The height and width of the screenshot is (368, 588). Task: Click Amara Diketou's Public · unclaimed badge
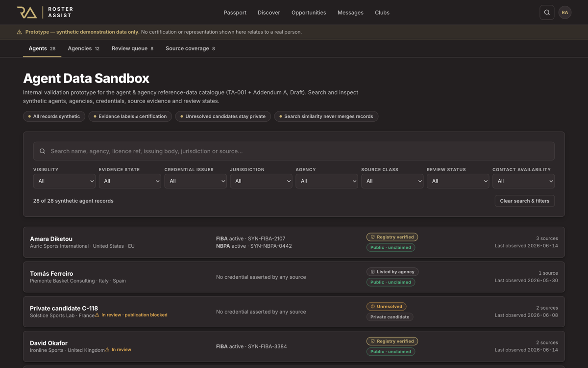[x=391, y=248]
